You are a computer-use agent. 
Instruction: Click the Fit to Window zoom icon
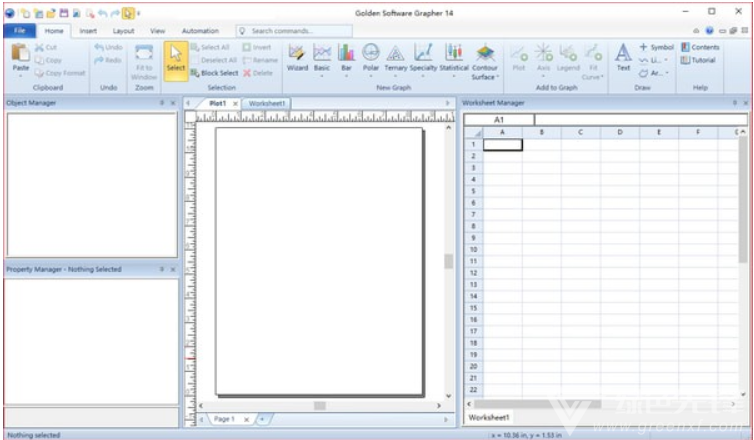click(x=144, y=53)
